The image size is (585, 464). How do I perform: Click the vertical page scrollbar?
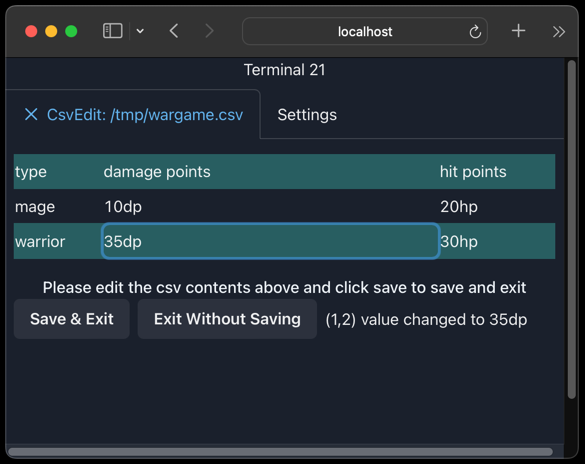(571, 230)
